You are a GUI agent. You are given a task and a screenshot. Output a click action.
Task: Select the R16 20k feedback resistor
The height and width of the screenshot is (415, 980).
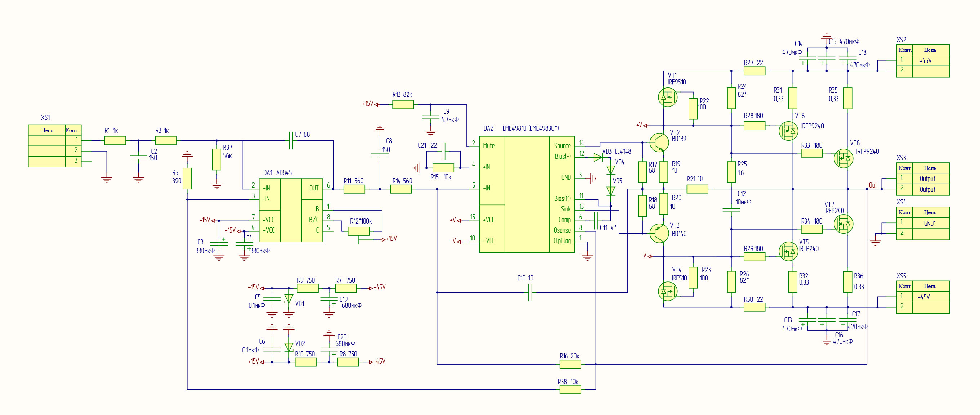570,365
